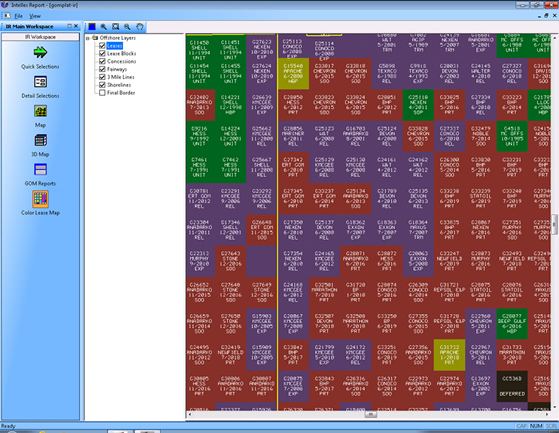Click the Quick Selections label

40,67
